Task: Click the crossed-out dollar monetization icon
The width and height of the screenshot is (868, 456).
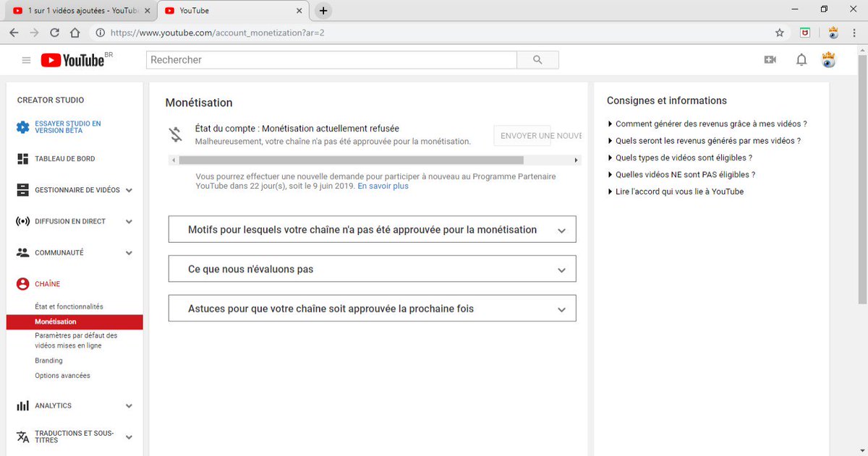Action: pyautogui.click(x=175, y=134)
